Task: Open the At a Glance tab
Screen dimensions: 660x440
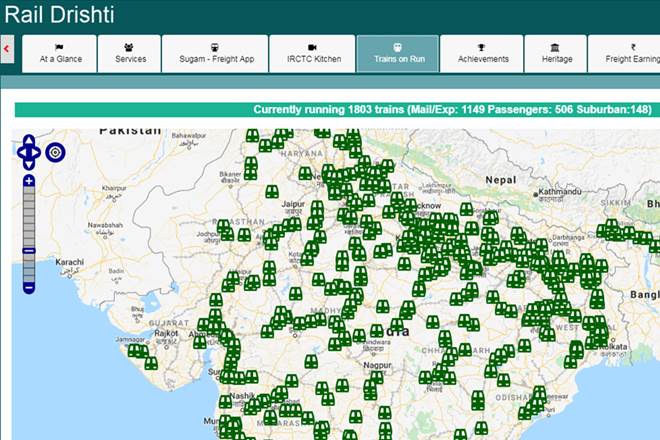Action: (x=59, y=53)
